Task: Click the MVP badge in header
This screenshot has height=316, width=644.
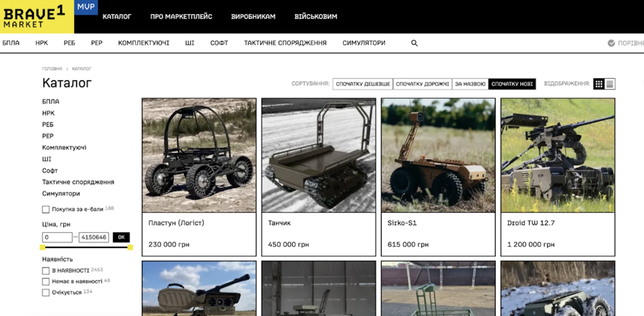Action: [86, 7]
